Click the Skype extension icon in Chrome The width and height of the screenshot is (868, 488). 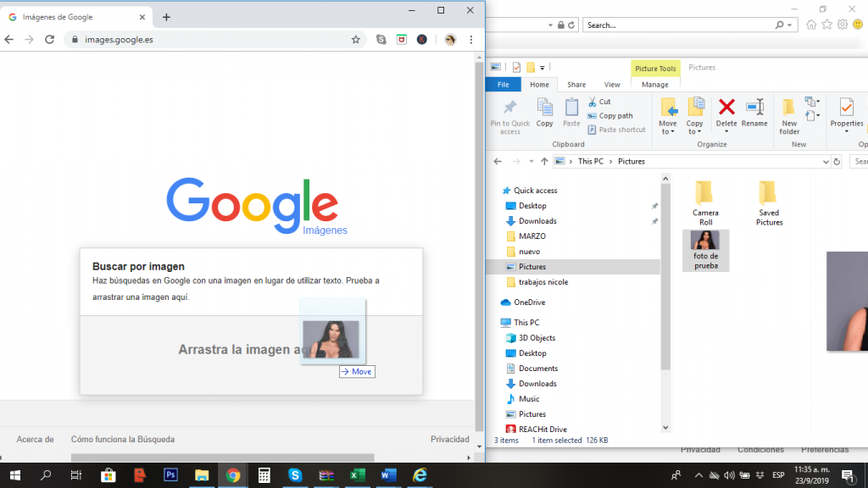click(381, 39)
